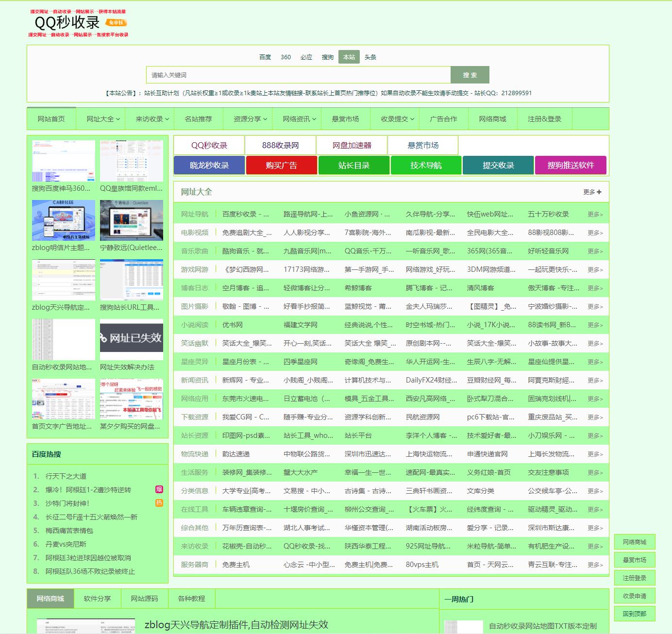Expand the 网址大全 navigation dropdown

pos(103,119)
